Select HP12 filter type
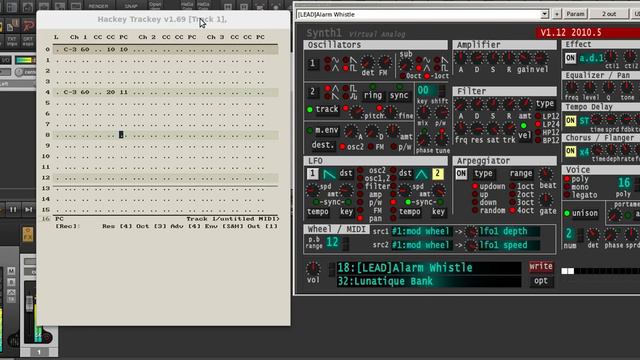 pos(538,132)
